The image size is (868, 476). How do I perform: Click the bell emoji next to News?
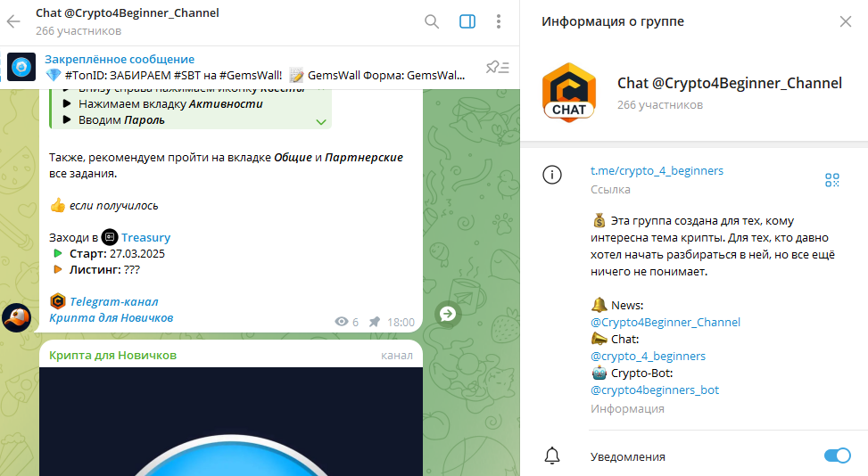pos(599,305)
